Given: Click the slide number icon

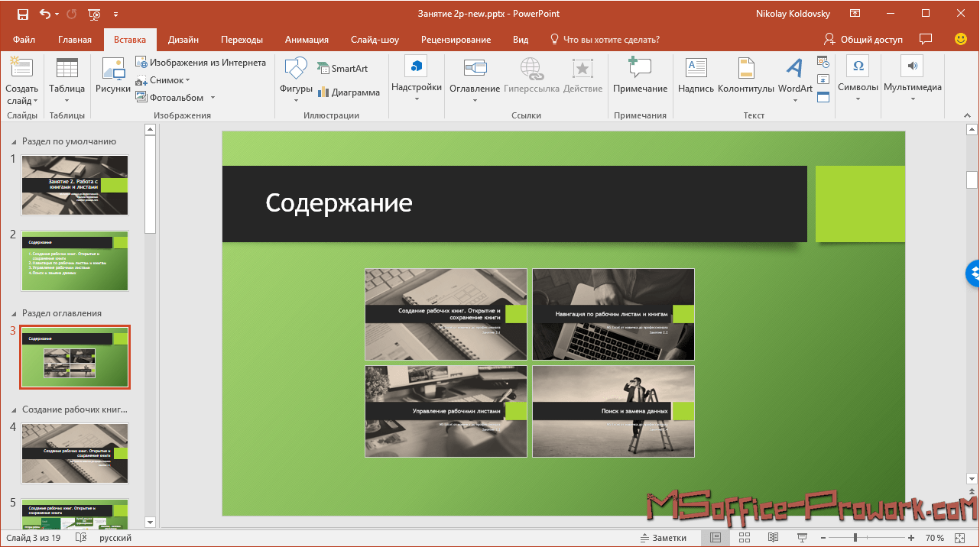Looking at the screenshot, I should tap(823, 79).
